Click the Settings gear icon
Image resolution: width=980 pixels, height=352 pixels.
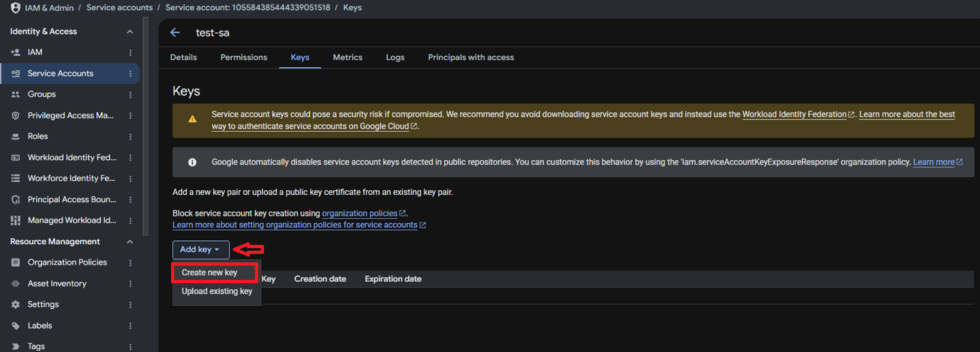pyautogui.click(x=16, y=305)
